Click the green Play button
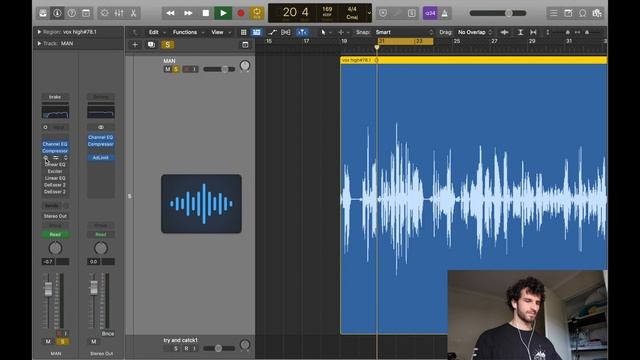This screenshot has width=640, height=360. pyautogui.click(x=223, y=13)
